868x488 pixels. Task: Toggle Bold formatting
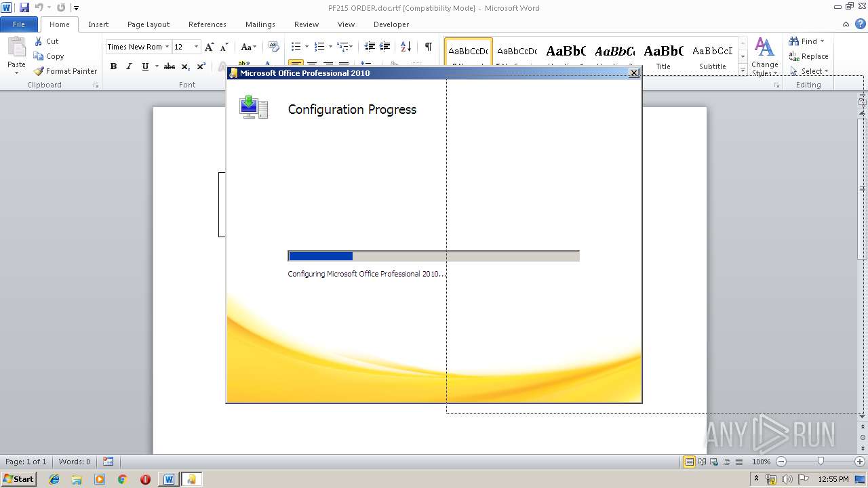click(x=113, y=66)
